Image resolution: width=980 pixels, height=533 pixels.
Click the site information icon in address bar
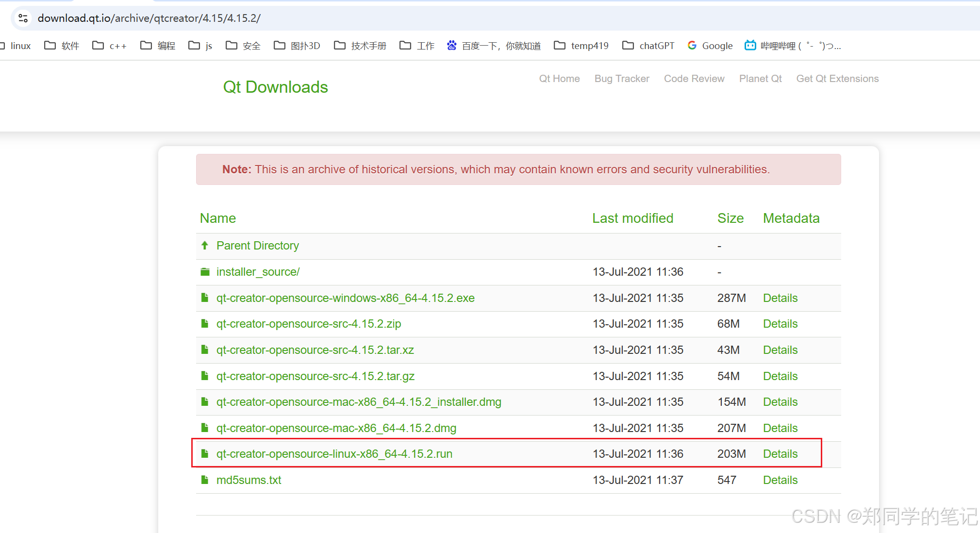[23, 18]
